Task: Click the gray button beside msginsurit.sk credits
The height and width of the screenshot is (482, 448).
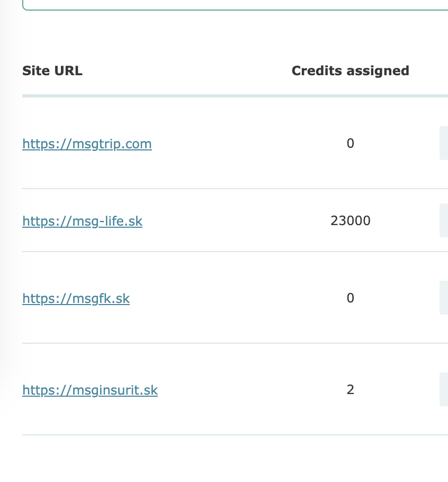Action: 444,389
